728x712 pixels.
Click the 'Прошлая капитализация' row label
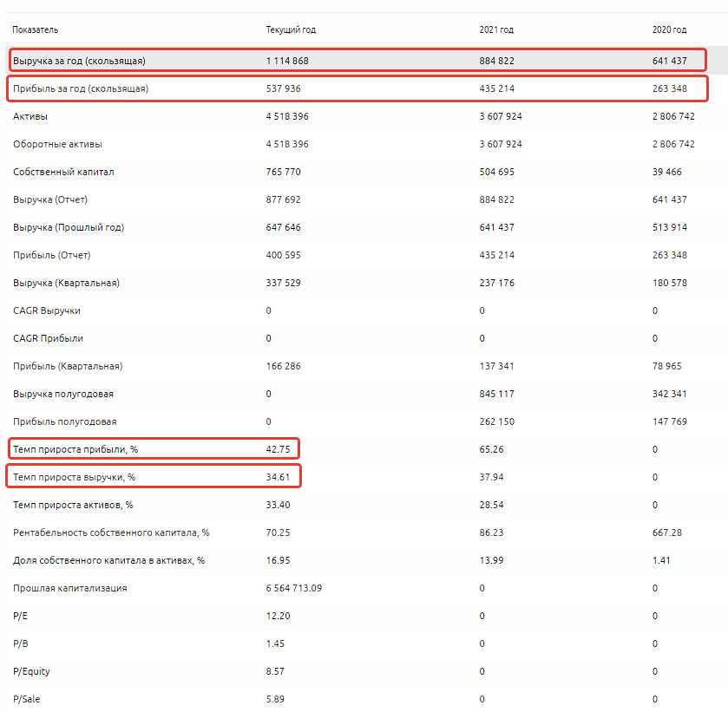coord(70,588)
